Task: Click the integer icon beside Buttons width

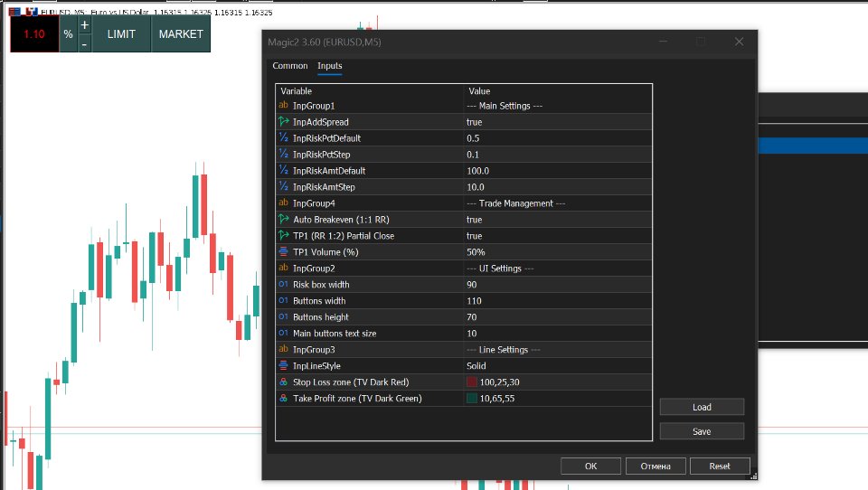Action: [x=283, y=301]
